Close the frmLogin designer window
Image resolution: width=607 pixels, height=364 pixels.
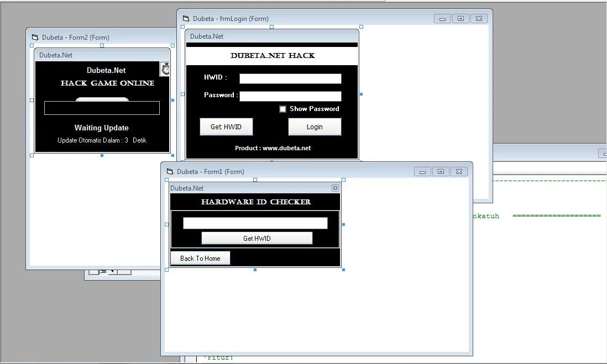click(479, 19)
